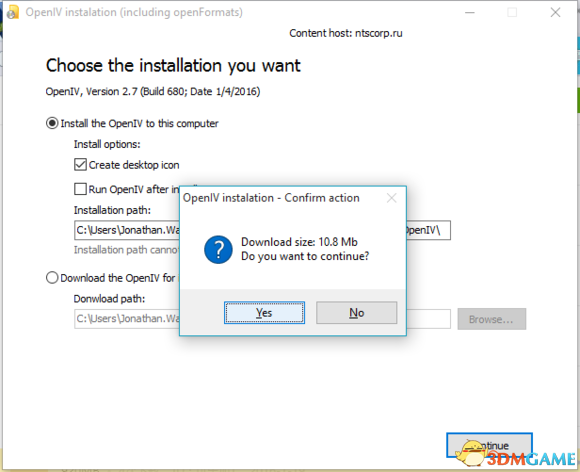Image resolution: width=580 pixels, height=472 pixels.
Task: Focus the Donwload path text field
Action: point(262,319)
